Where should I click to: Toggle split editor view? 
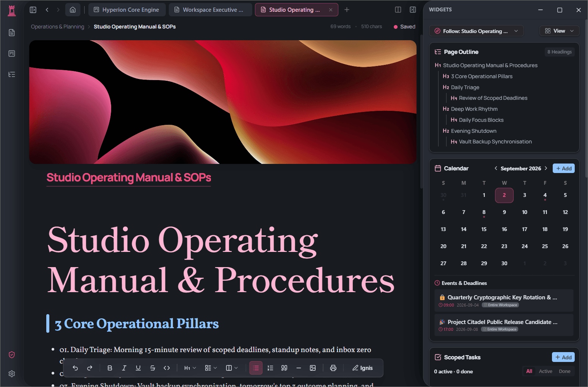(398, 10)
